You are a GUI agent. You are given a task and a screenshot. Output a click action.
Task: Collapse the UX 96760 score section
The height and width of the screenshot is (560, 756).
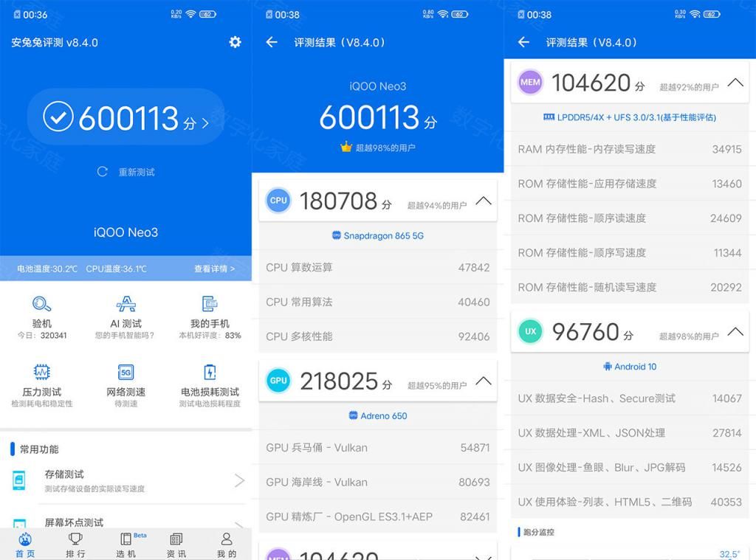[x=735, y=332]
